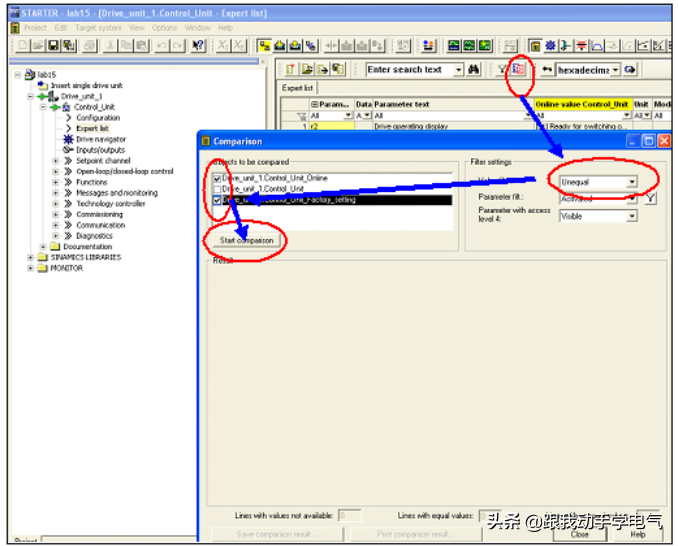Click the Inputs/outputs tree icon
The height and width of the screenshot is (546, 678).
pyautogui.click(x=68, y=150)
